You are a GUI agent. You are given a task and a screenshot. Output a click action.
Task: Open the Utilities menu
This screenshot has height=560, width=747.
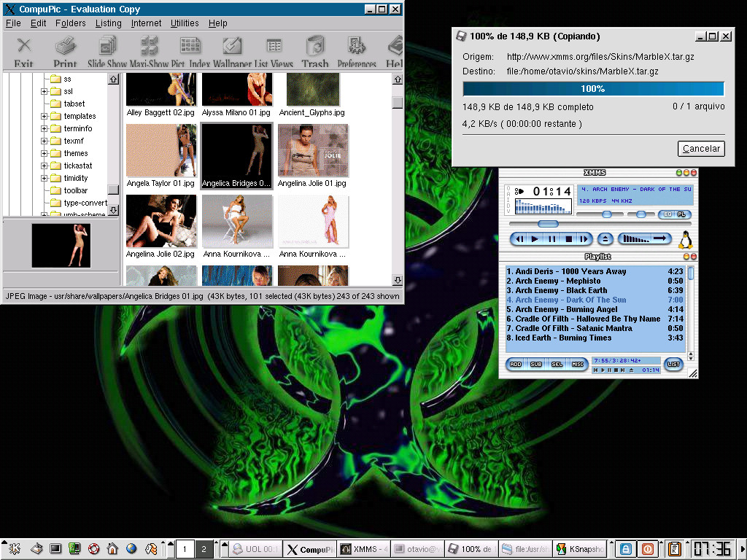[185, 23]
